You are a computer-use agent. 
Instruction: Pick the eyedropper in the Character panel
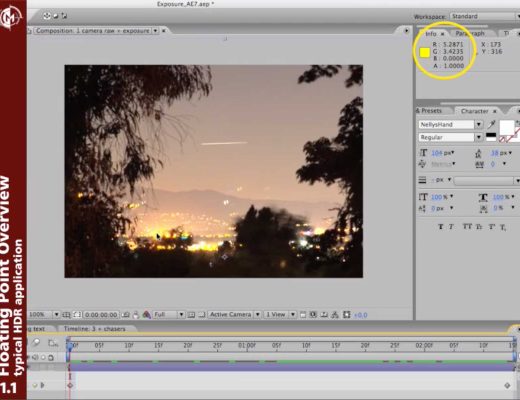point(491,124)
